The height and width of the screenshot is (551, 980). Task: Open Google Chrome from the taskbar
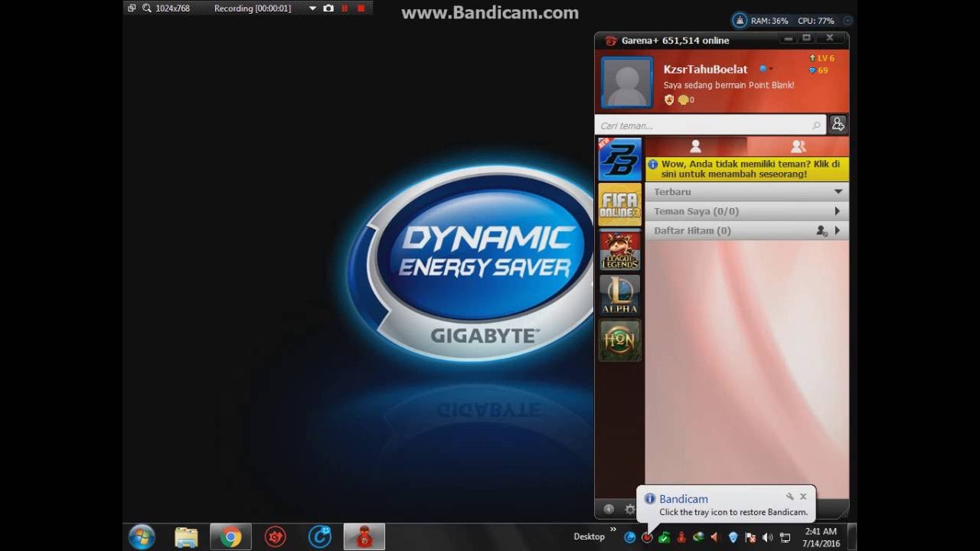[x=230, y=537]
